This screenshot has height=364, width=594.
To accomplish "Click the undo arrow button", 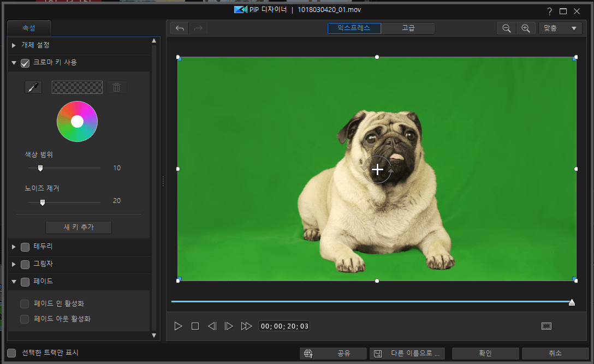I will pos(180,28).
